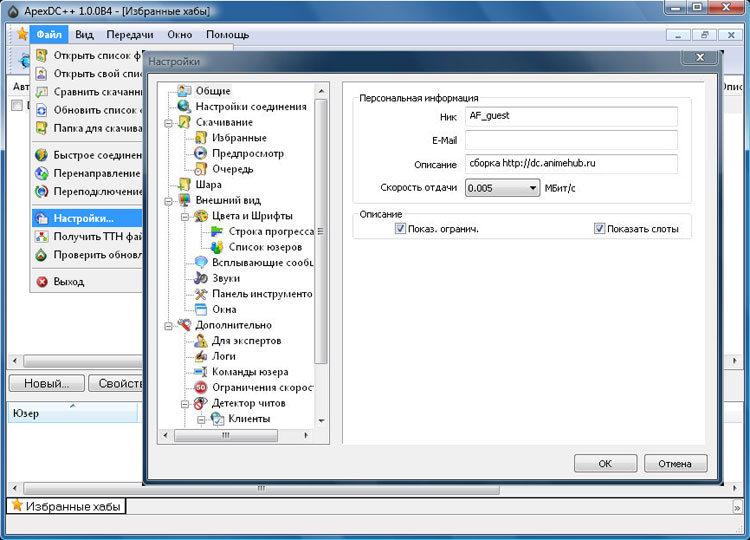Open the Окно menu
750x540 pixels.
180,34
